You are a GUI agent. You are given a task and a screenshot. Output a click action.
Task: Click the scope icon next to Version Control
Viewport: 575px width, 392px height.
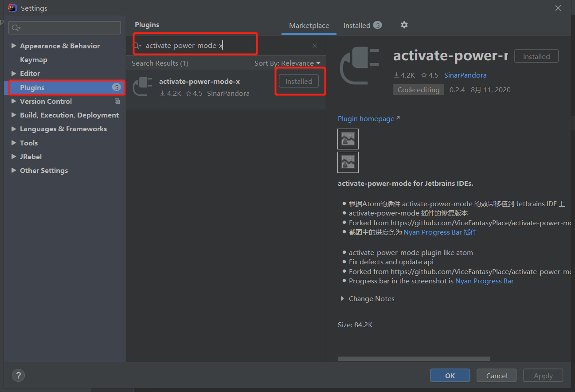(117, 101)
